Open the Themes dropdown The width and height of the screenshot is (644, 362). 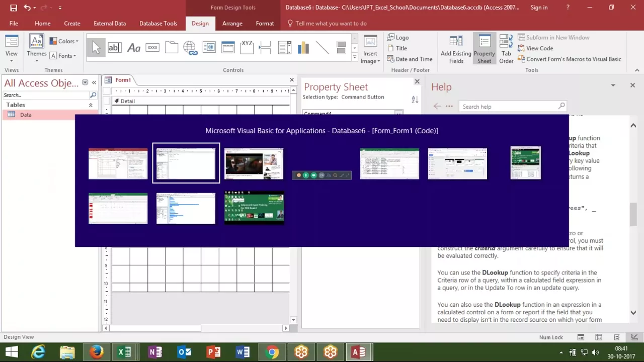37,61
